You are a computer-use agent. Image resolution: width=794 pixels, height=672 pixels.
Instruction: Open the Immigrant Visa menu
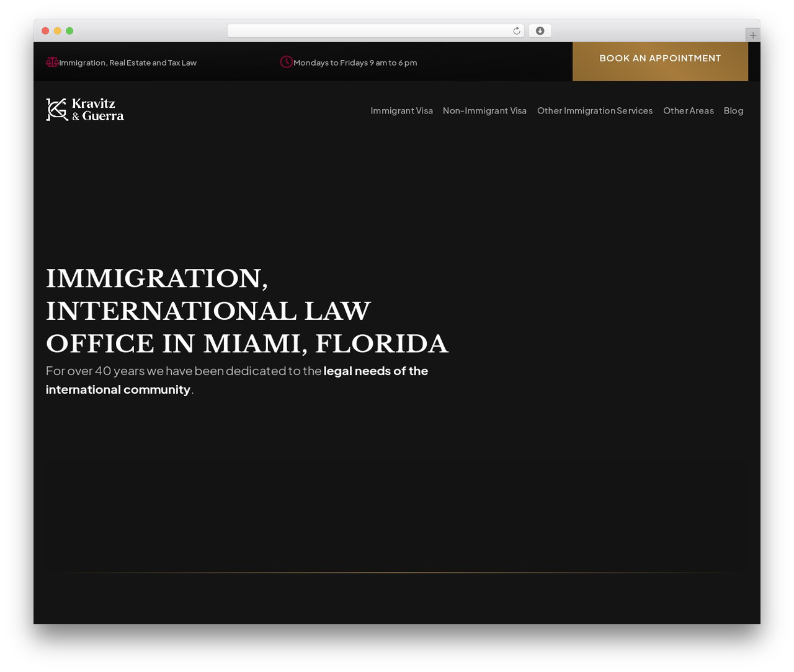click(402, 111)
